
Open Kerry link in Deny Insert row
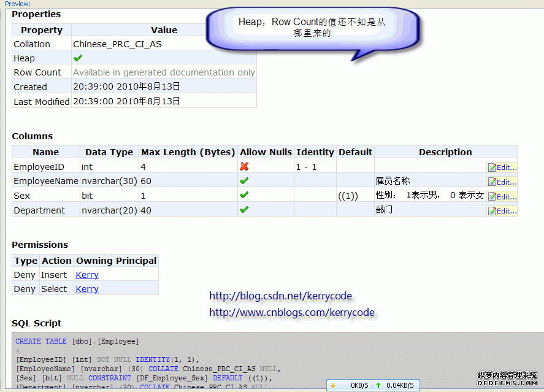pyautogui.click(x=87, y=275)
